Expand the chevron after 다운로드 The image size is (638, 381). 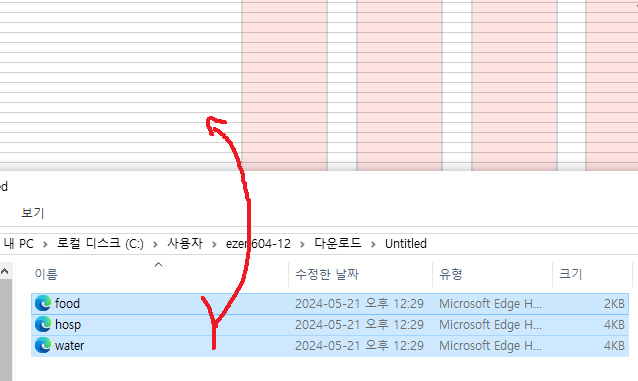click(x=373, y=244)
